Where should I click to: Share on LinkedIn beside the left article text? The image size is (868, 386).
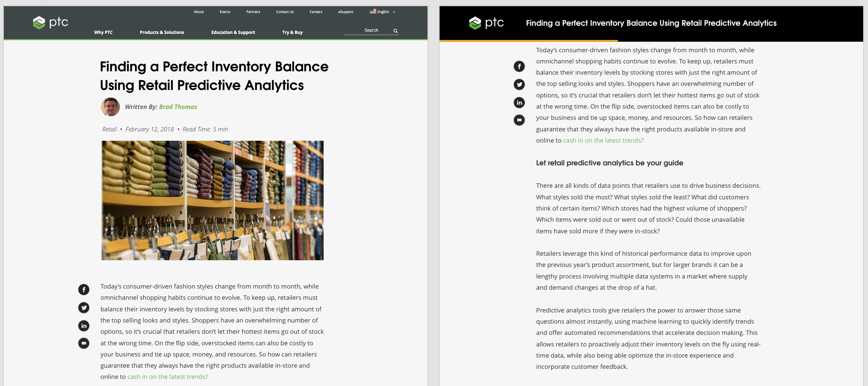[x=84, y=326]
